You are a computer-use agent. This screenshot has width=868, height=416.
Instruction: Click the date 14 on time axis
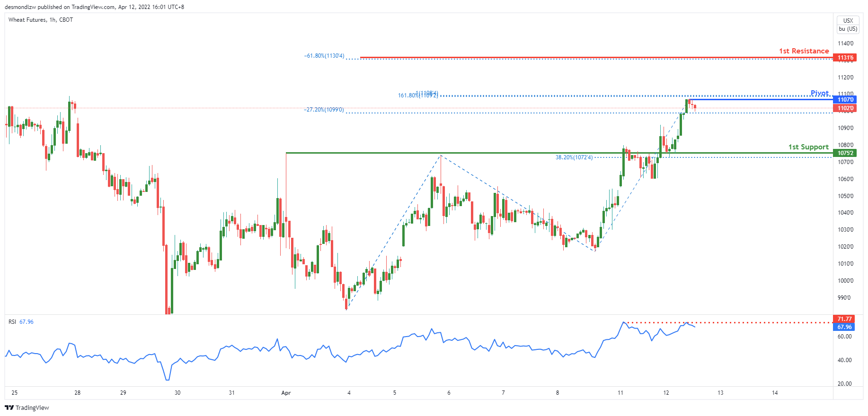(775, 393)
